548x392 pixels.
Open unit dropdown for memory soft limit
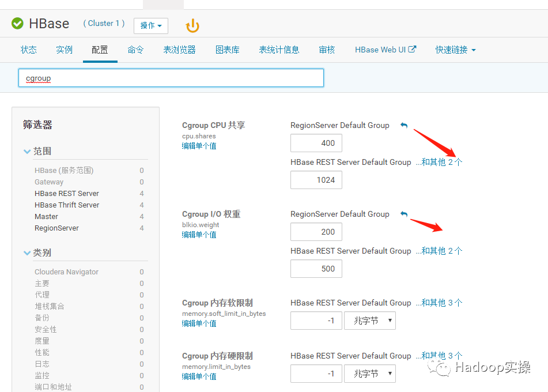pos(370,321)
